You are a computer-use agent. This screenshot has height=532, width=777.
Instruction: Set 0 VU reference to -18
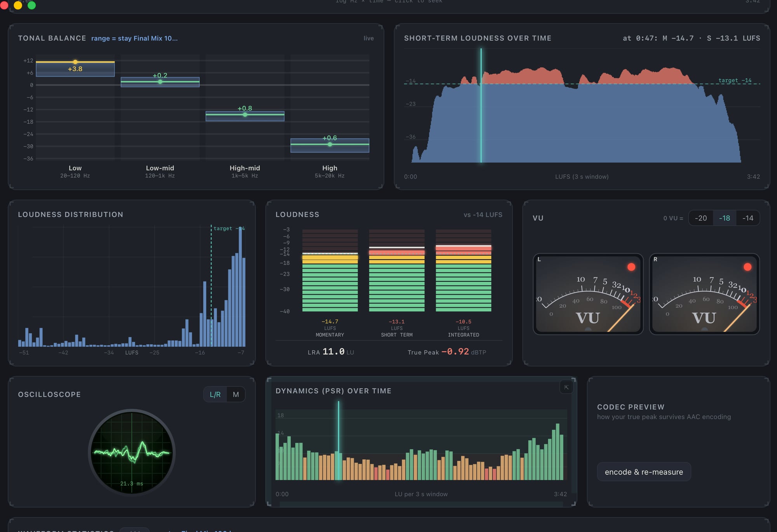click(x=725, y=218)
